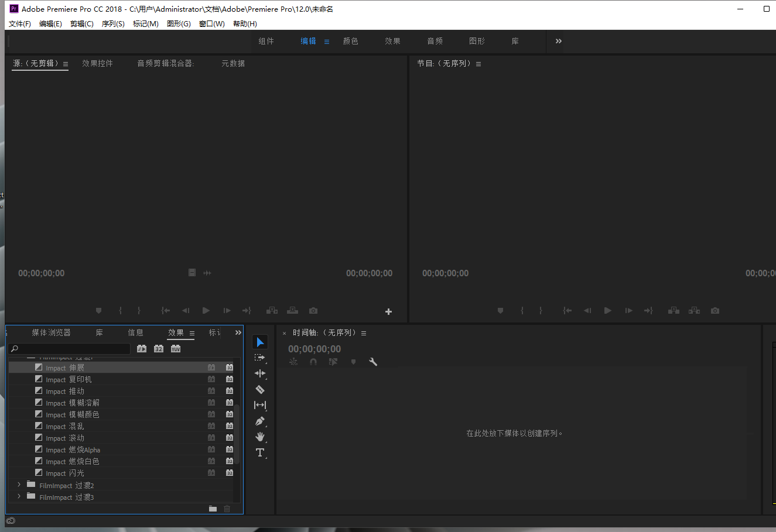This screenshot has width=776, height=532.
Task: Click Play in the Source monitor
Action: pyautogui.click(x=206, y=311)
